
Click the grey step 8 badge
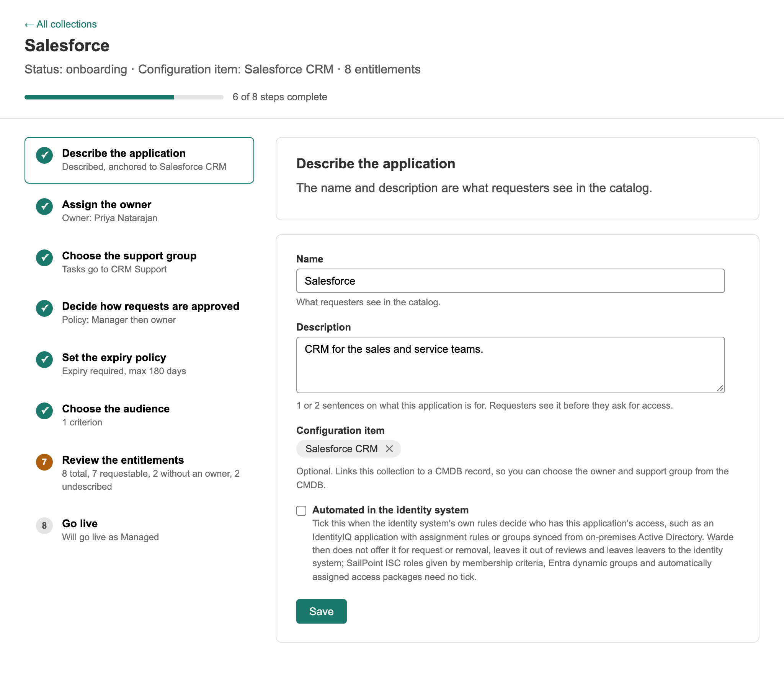(x=44, y=526)
